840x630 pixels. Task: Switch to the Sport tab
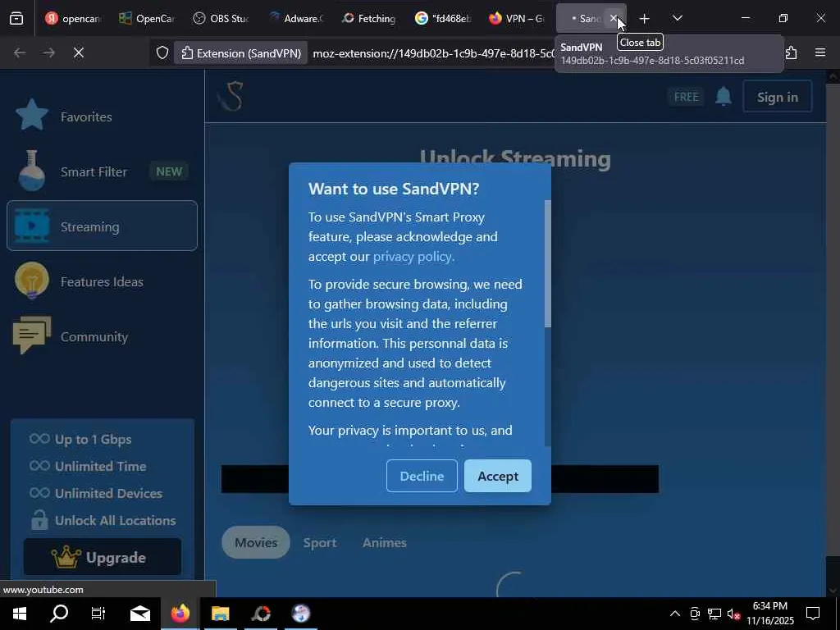click(320, 543)
